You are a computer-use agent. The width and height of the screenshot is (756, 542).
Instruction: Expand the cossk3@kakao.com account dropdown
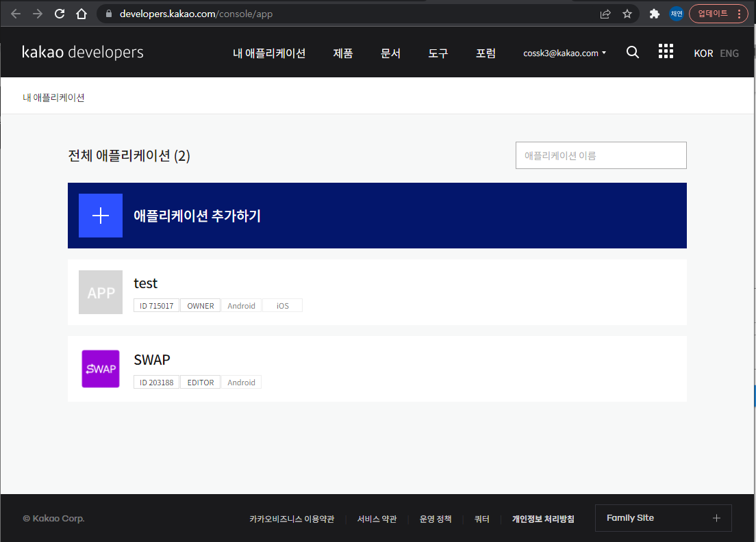click(x=564, y=53)
